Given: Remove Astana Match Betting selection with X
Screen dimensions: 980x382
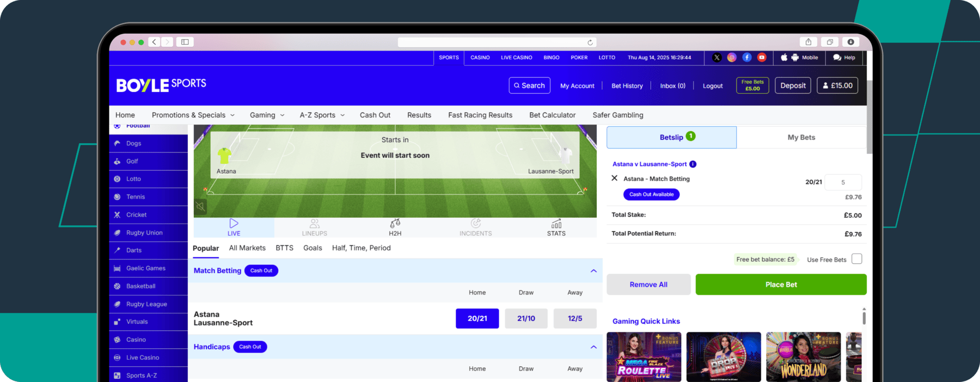Looking at the screenshot, I should [x=614, y=178].
